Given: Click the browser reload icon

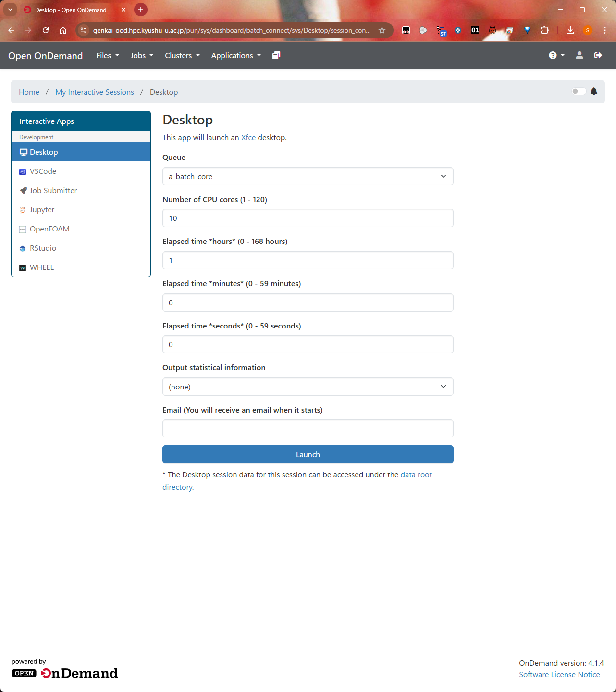Looking at the screenshot, I should [x=46, y=30].
